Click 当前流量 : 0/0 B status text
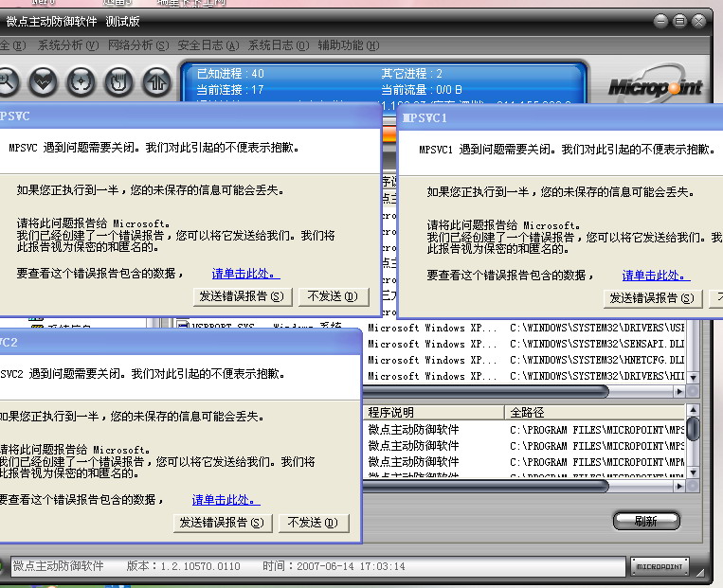This screenshot has height=588, width=723. (x=421, y=89)
